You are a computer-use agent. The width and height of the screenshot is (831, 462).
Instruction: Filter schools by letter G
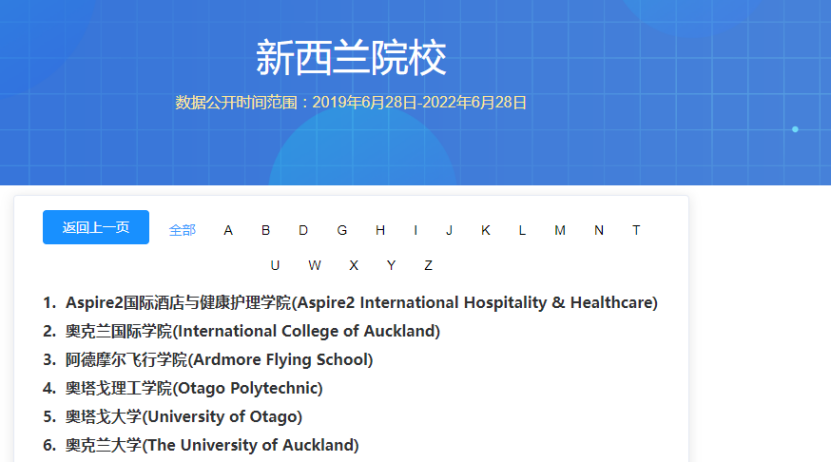pyautogui.click(x=342, y=230)
